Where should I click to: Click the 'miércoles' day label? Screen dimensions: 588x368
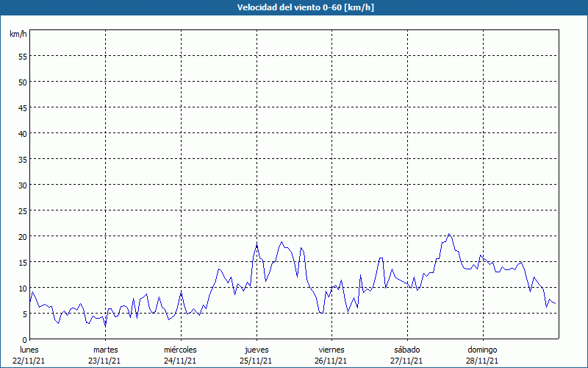point(180,350)
